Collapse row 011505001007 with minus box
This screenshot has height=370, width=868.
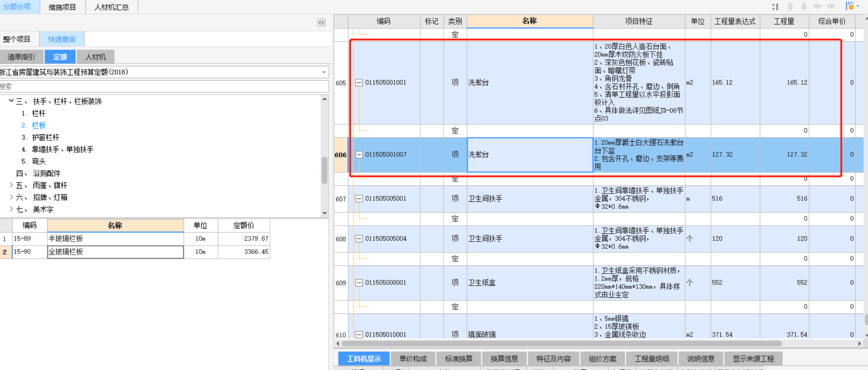pos(359,155)
